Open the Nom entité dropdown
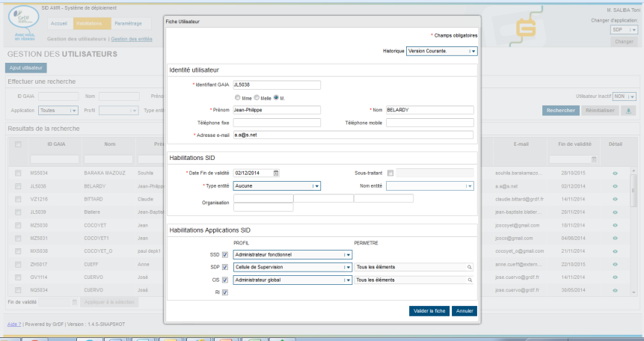644x341 pixels. [x=429, y=186]
